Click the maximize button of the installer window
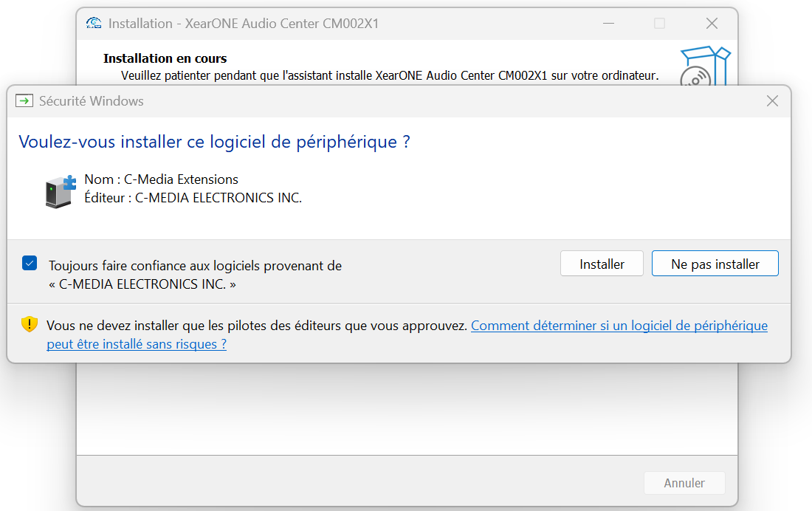The width and height of the screenshot is (812, 511). pyautogui.click(x=659, y=24)
